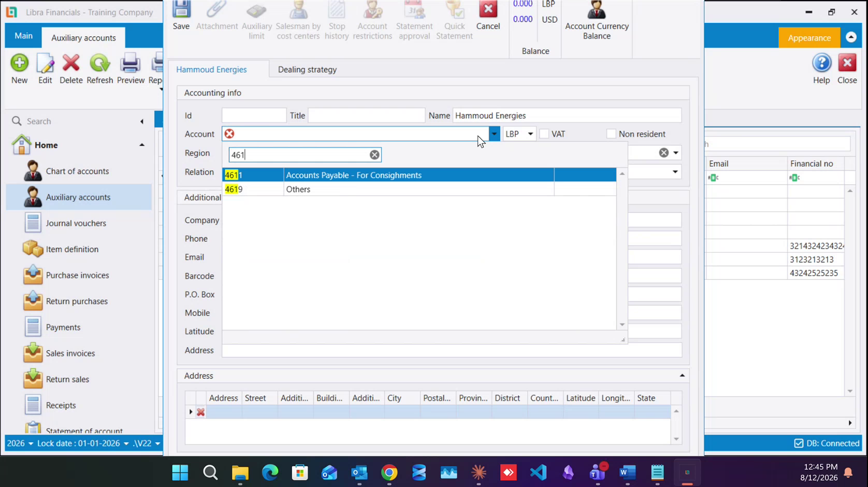Click the City column header
The image size is (868, 487).
[x=402, y=398]
